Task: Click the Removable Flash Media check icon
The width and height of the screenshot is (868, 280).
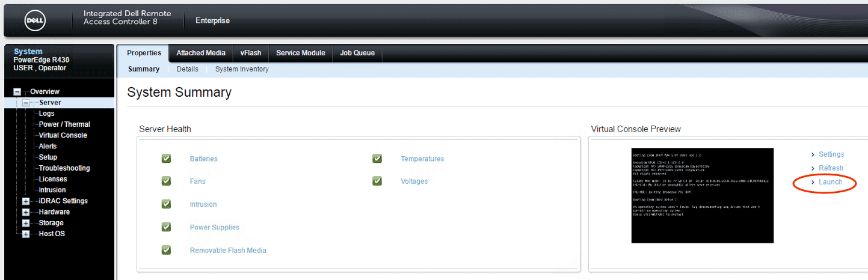Action: pyautogui.click(x=167, y=250)
